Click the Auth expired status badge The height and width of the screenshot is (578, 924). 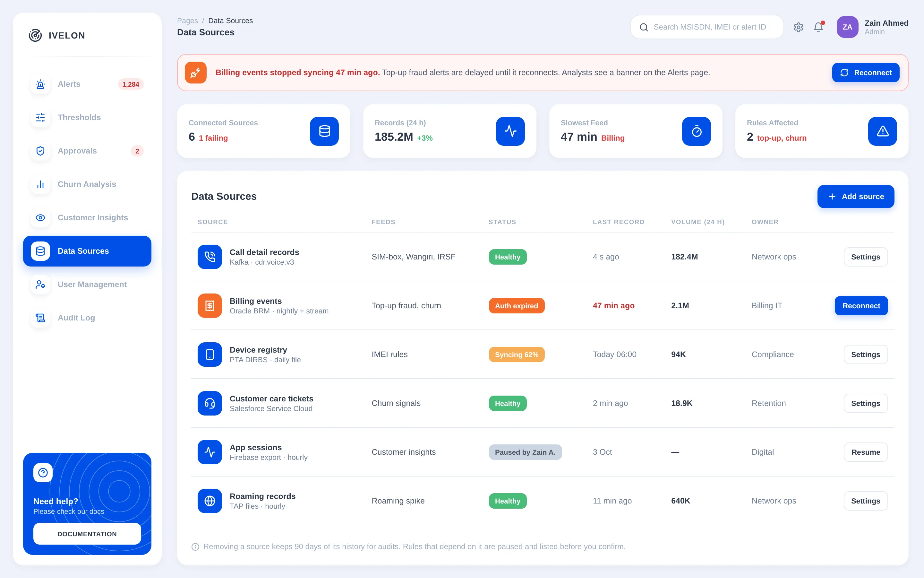517,306
